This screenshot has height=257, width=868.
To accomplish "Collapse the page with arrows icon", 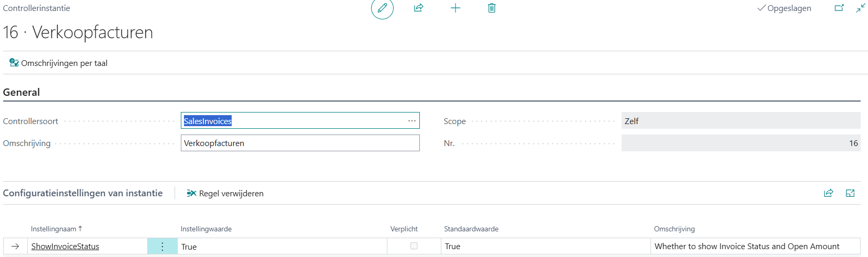I will pos(861,8).
